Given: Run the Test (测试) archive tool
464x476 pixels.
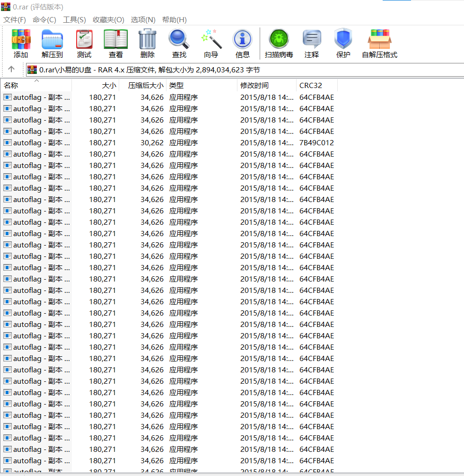Looking at the screenshot, I should click(84, 43).
